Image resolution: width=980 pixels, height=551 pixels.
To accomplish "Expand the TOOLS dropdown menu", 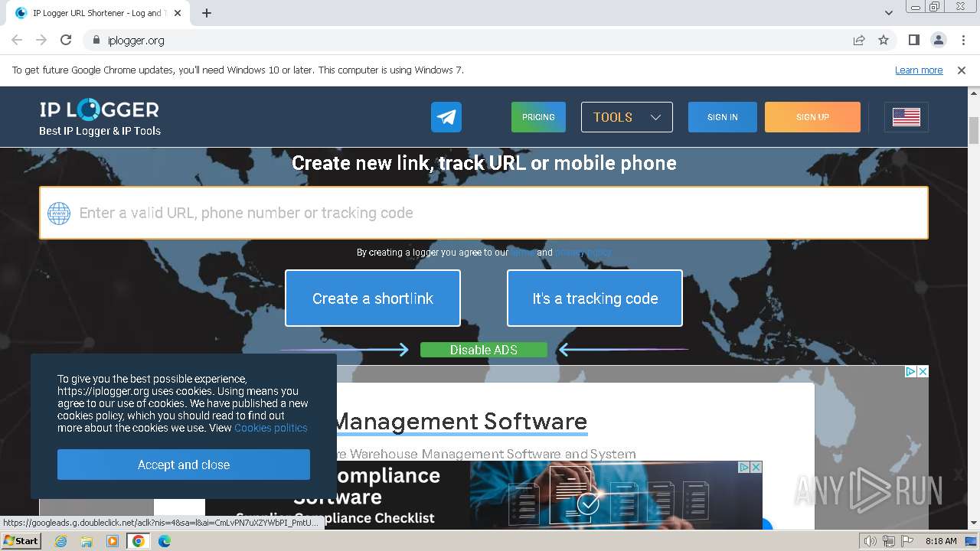I will [x=627, y=117].
